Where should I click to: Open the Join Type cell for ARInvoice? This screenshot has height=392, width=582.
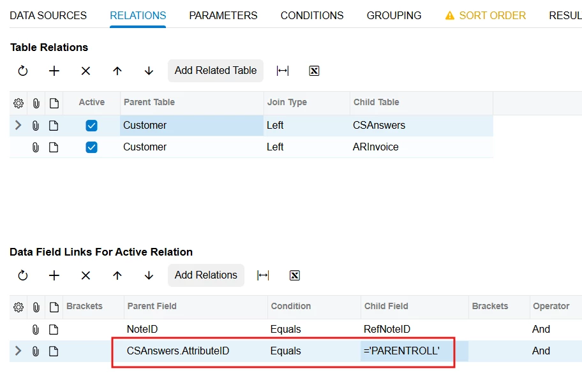tap(306, 147)
